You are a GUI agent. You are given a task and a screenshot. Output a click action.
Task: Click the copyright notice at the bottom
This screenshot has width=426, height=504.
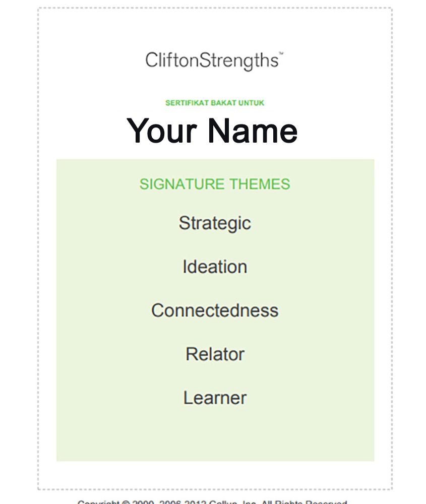tap(212, 502)
